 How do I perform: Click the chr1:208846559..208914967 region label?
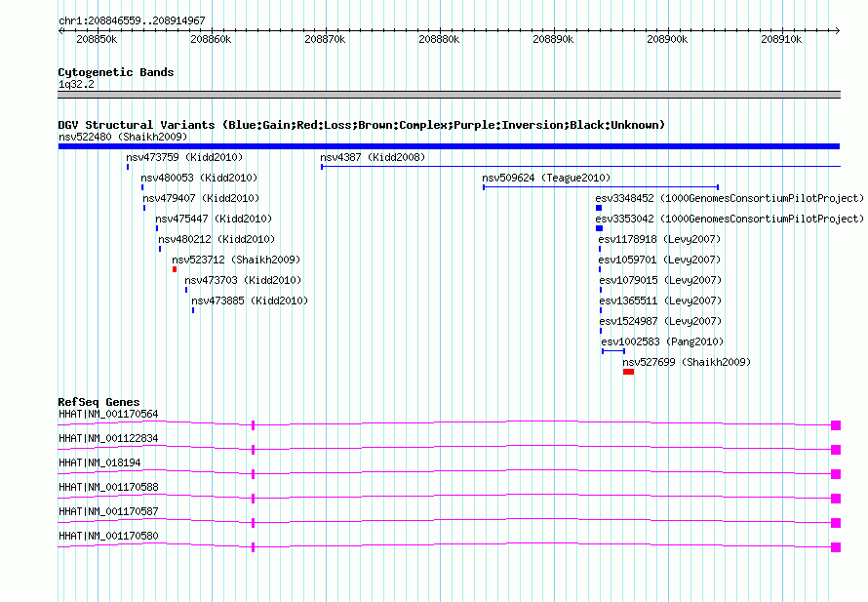tap(132, 20)
